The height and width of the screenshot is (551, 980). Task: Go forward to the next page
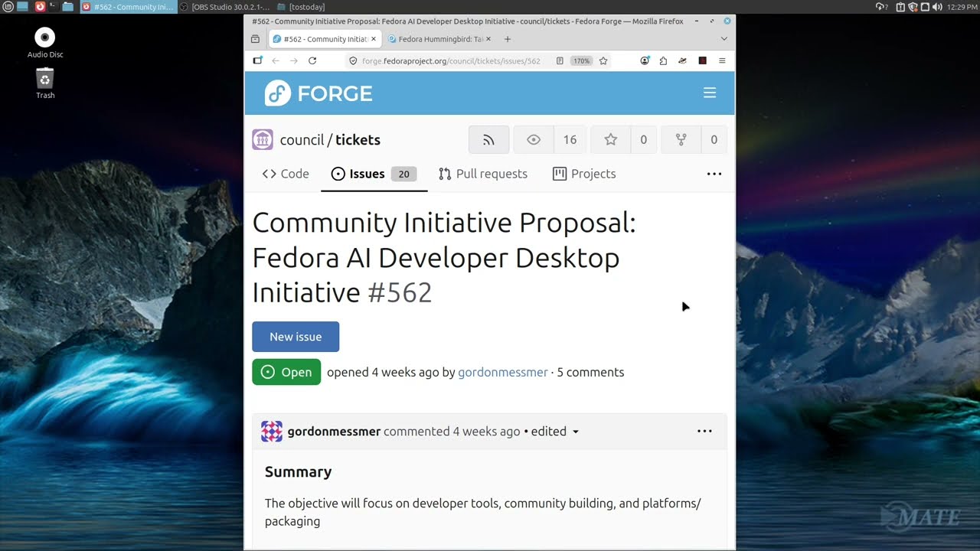pos(294,60)
